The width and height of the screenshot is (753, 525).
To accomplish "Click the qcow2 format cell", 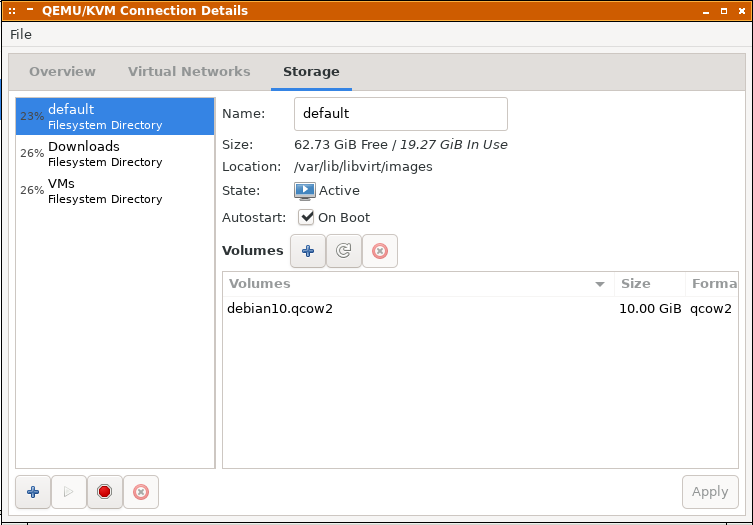I will pos(711,308).
